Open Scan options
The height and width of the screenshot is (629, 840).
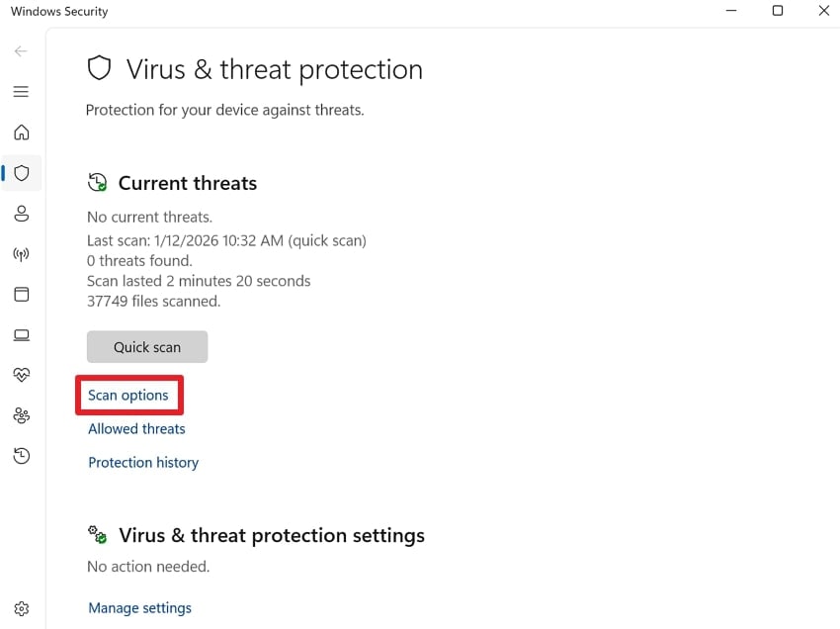pos(128,395)
